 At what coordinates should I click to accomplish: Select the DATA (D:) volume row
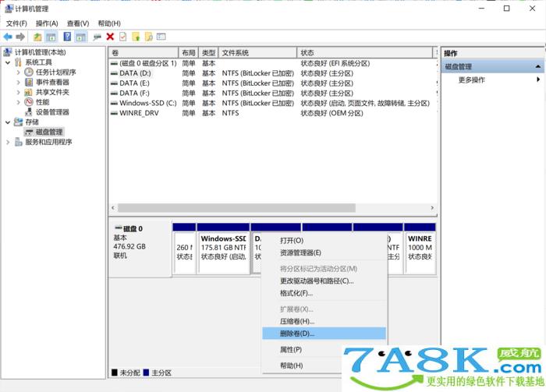point(273,73)
